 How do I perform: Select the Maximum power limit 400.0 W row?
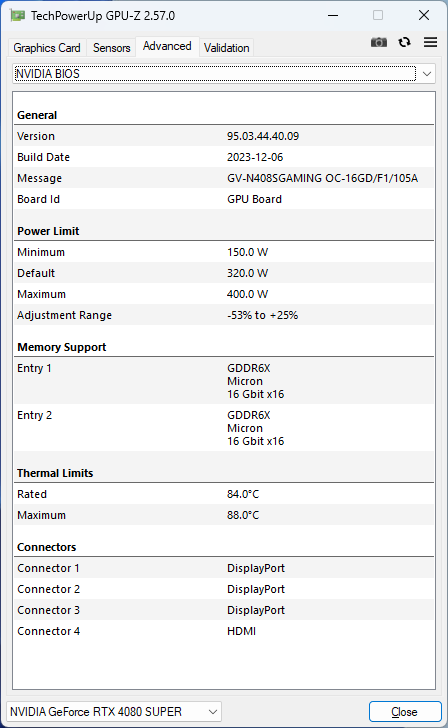click(224, 294)
